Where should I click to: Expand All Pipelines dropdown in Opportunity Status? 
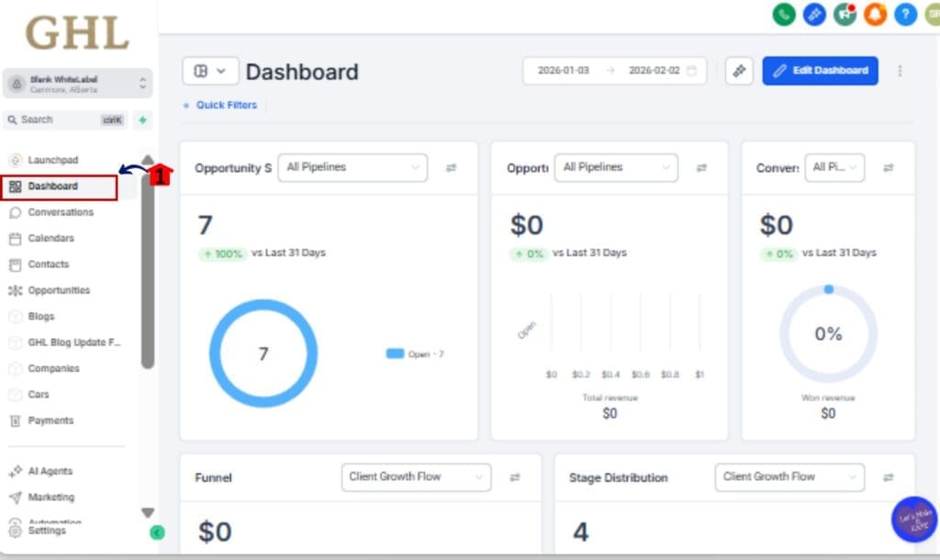352,168
